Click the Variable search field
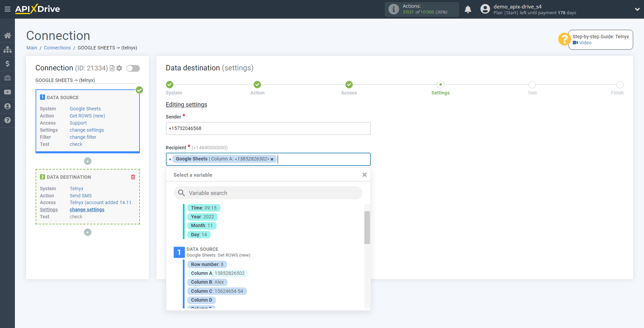The width and height of the screenshot is (644, 328). (x=268, y=193)
